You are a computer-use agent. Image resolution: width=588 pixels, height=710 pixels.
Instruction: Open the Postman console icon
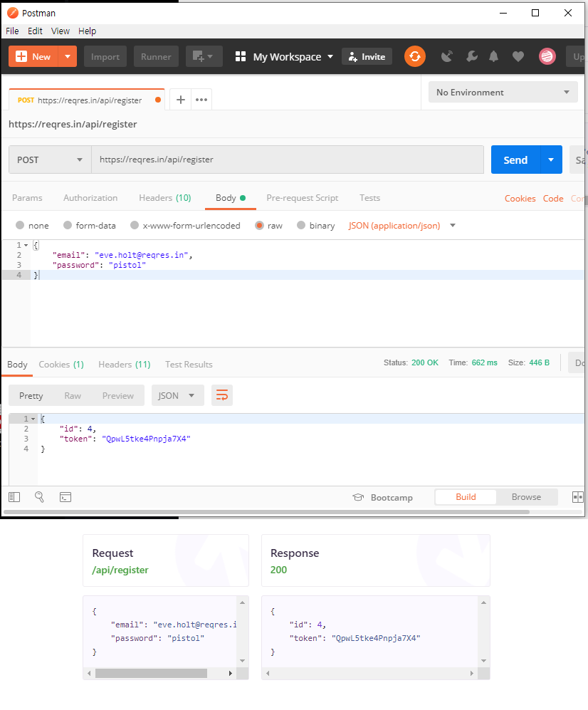tap(65, 497)
